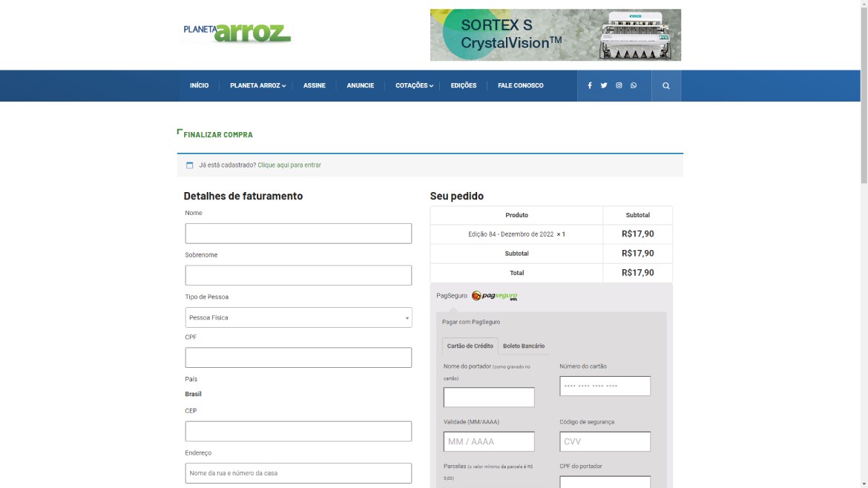Screen dimensions: 868x488
Task: Open the WhatsApp social icon
Action: [634, 86]
